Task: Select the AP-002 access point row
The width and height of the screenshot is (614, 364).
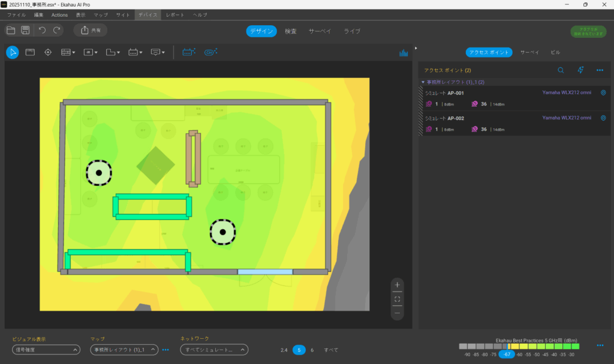Action: coord(510,124)
